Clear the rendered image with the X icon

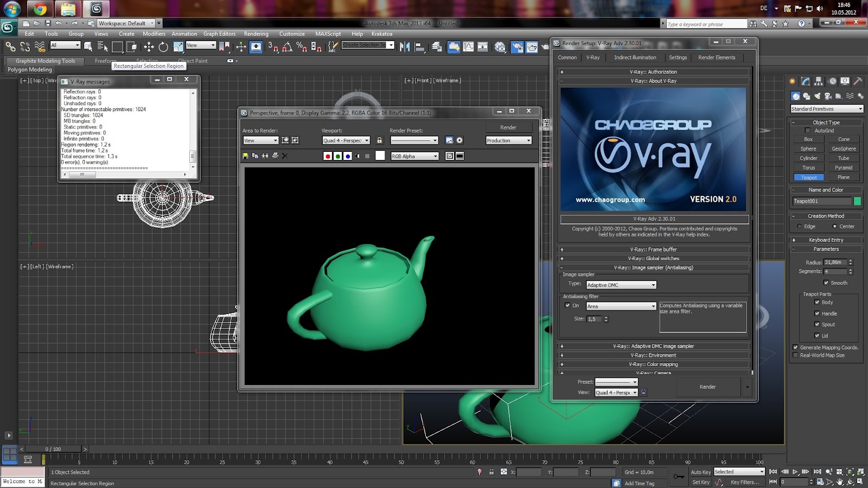click(285, 156)
